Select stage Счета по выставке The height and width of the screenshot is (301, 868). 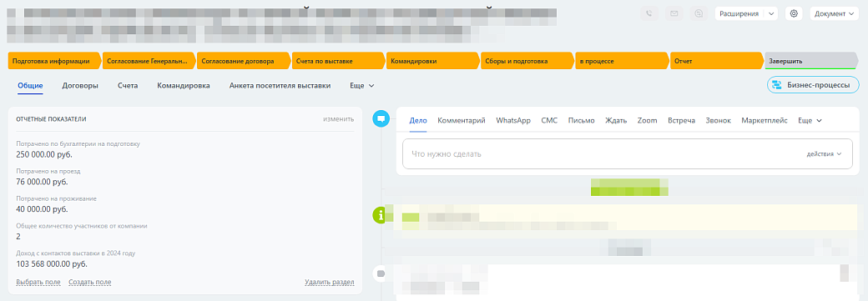(338, 62)
